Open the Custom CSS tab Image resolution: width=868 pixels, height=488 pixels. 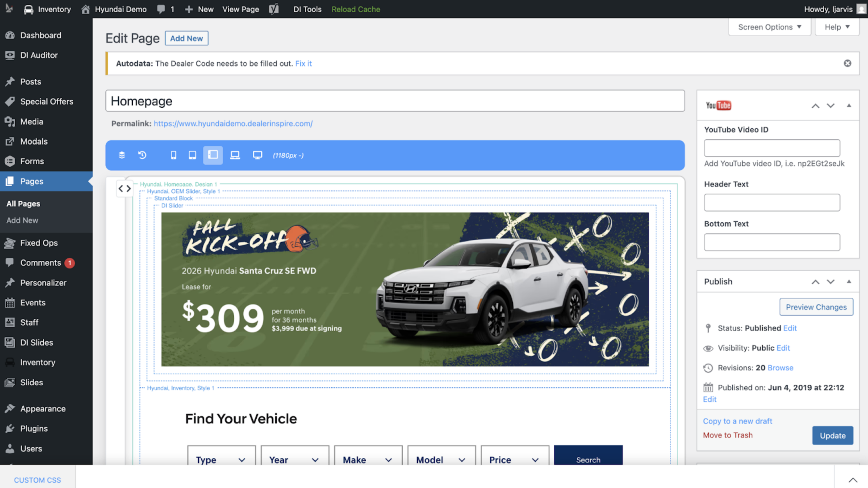coord(37,480)
